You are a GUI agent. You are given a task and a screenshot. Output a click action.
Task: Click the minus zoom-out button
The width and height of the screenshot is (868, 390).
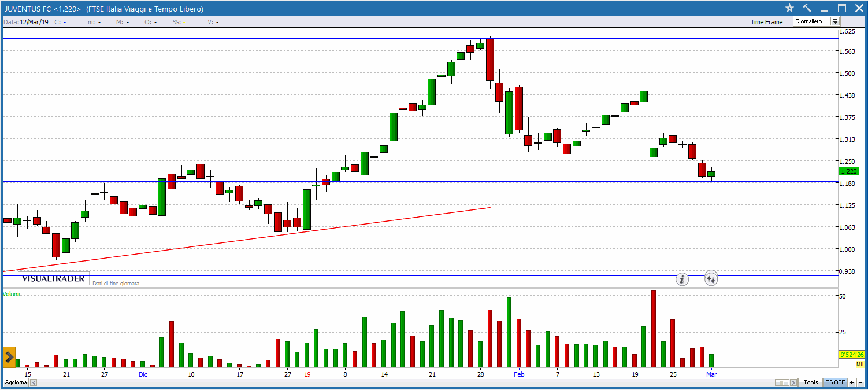click(860, 382)
